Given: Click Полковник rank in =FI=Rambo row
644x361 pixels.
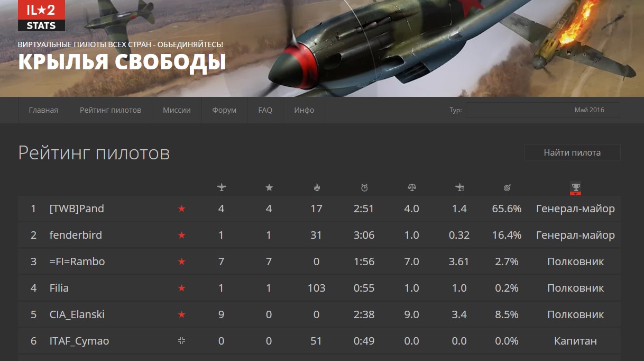Looking at the screenshot, I should coord(575,261).
